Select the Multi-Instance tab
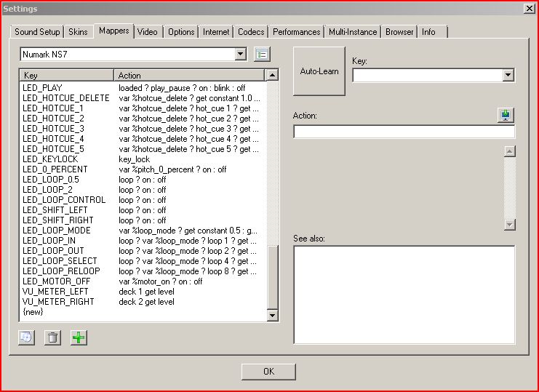This screenshot has height=392, width=539. pyautogui.click(x=353, y=32)
